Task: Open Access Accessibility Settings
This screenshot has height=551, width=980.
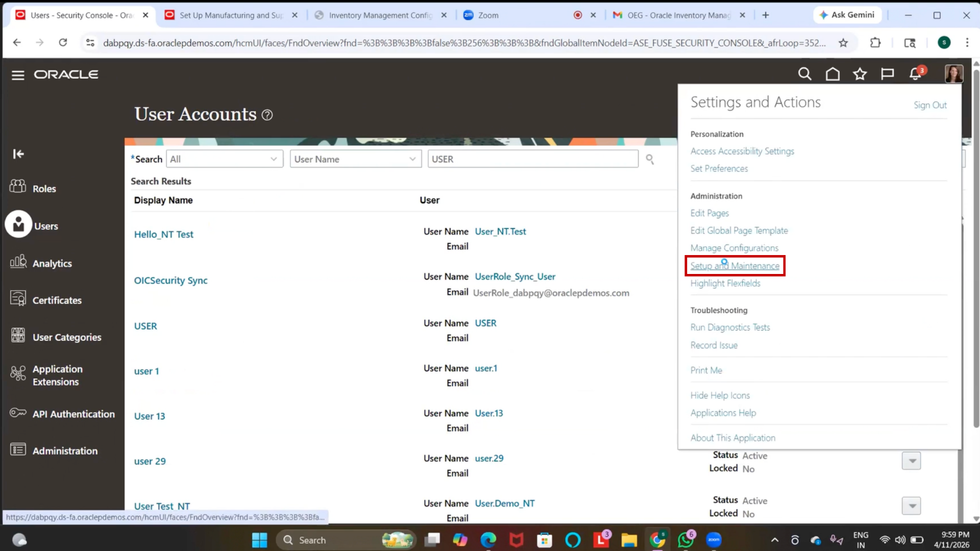Action: pos(742,151)
